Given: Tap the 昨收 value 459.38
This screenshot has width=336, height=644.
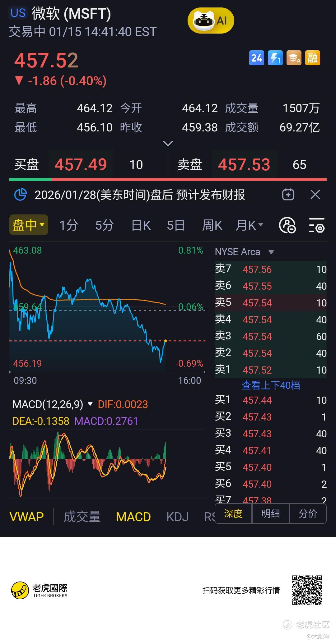Looking at the screenshot, I should tap(200, 127).
